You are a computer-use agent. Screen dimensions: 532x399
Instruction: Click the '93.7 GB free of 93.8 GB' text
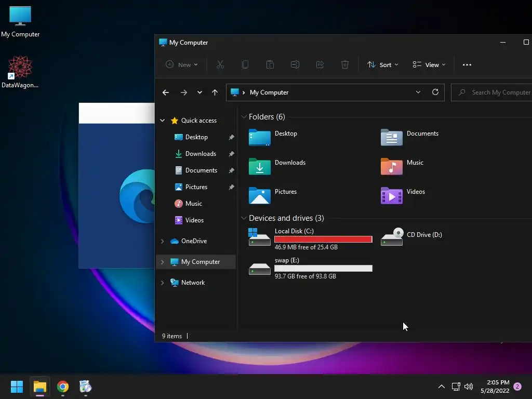coord(305,276)
